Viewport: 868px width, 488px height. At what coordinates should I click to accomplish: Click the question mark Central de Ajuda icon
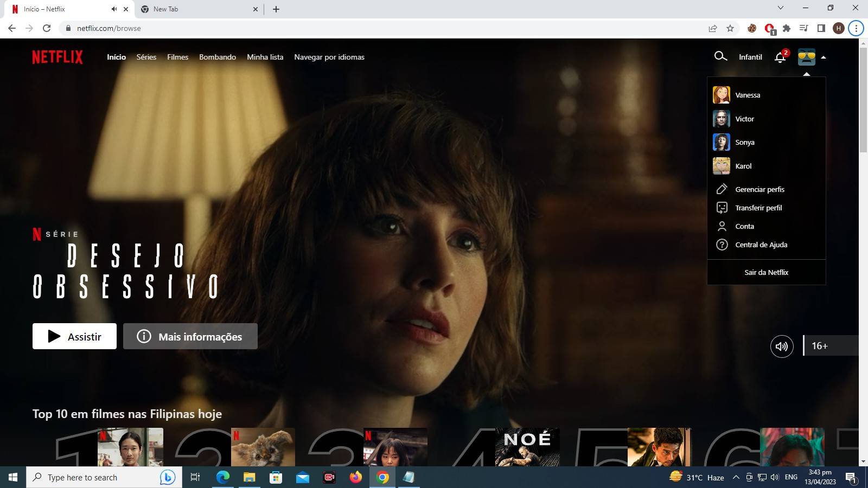click(722, 245)
